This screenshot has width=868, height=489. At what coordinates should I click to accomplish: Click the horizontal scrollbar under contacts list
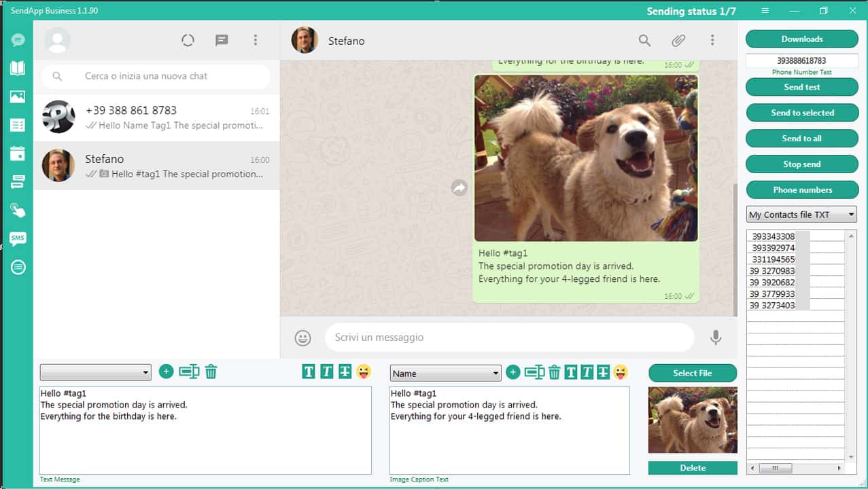(775, 468)
